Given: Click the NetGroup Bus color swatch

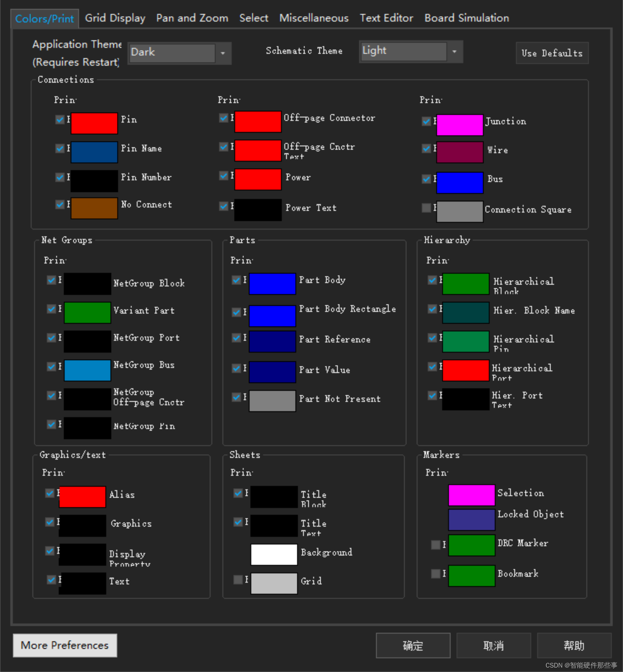Looking at the screenshot, I should [87, 370].
